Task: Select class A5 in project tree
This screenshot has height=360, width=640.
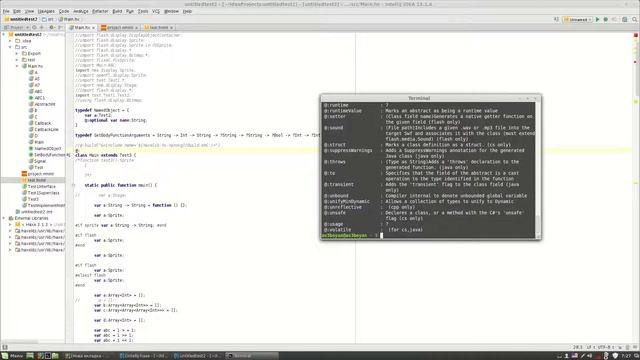Action: point(34,79)
